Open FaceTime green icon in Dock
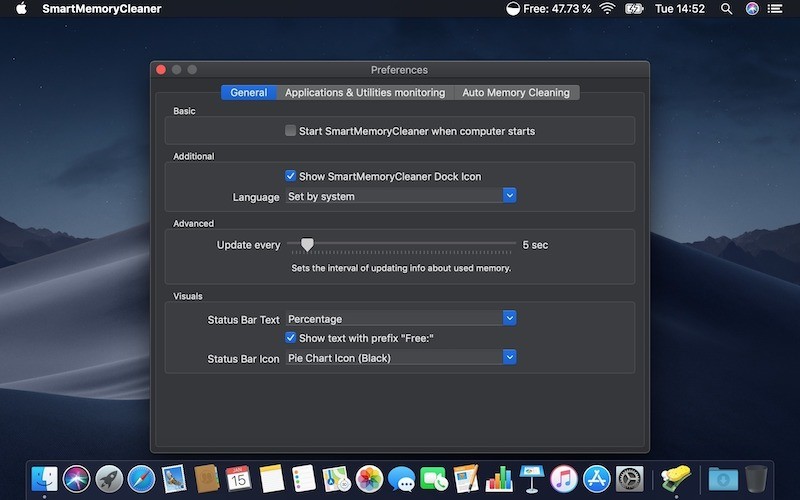The height and width of the screenshot is (500, 800). [434, 479]
